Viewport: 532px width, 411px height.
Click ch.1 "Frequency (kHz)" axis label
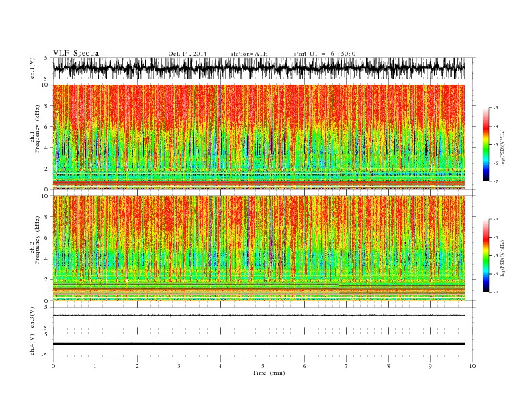coord(38,129)
